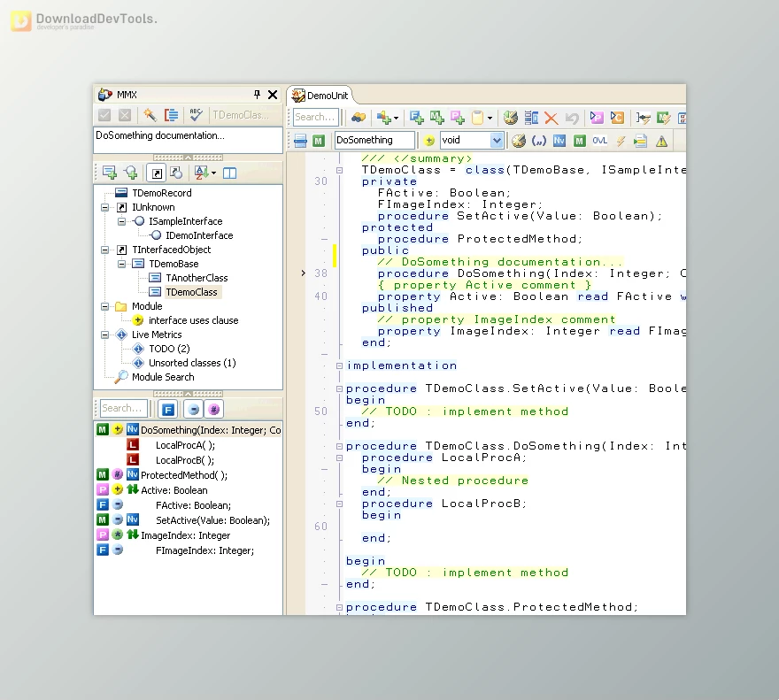Collapse the TDemoClass class code fold

pos(339,171)
